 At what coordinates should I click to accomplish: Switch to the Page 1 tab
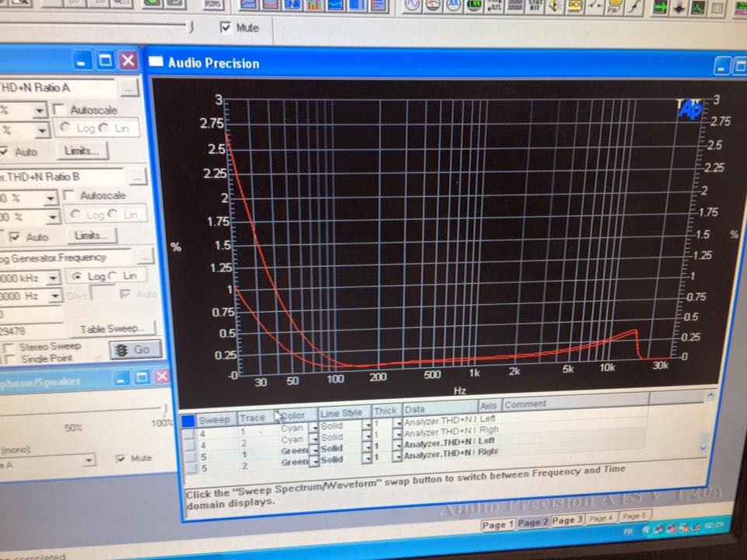coord(498,525)
